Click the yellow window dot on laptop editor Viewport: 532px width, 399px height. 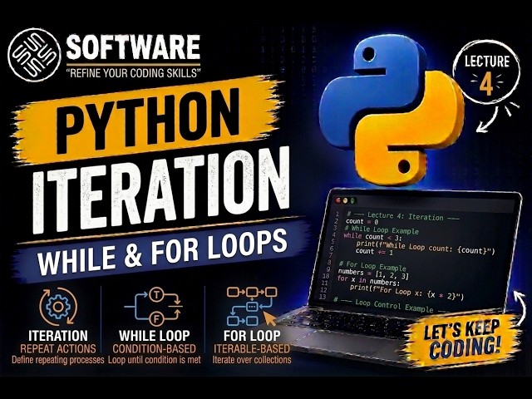click(346, 200)
